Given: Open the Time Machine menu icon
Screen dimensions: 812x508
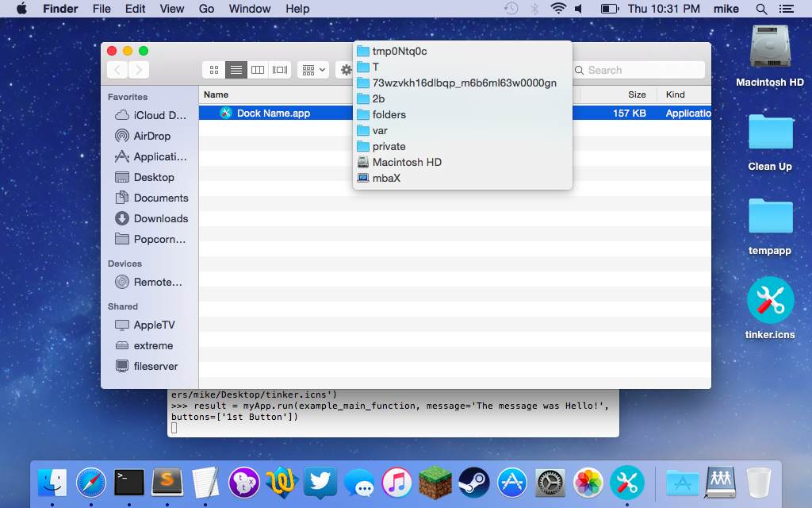Looking at the screenshot, I should (511, 9).
